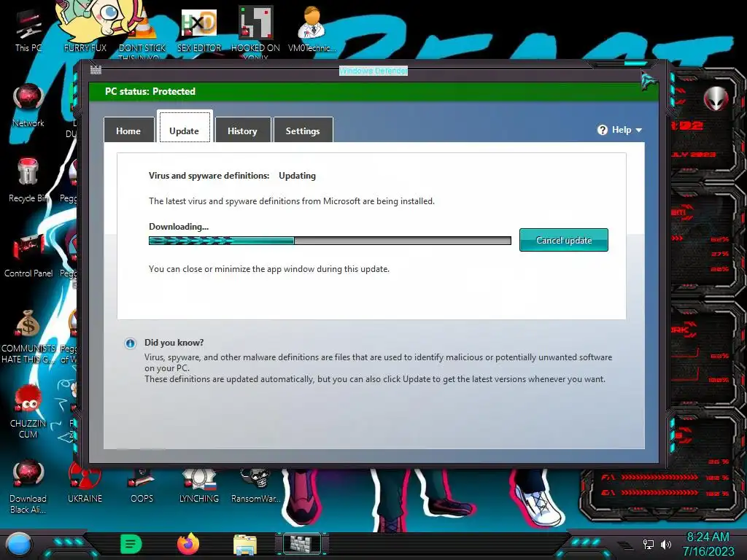Open the clock showing 8:24 AM
This screenshot has height=560, width=747.
708,544
